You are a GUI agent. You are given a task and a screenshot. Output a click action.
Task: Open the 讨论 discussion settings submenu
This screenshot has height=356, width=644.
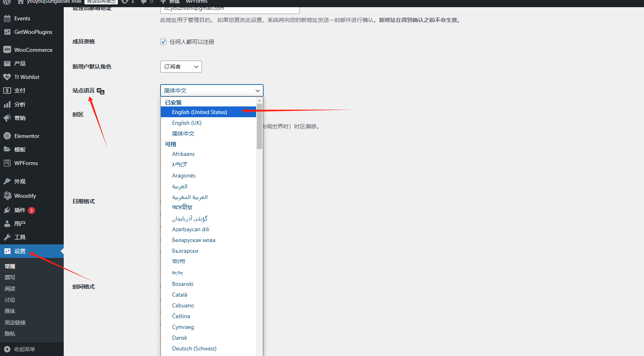10,300
